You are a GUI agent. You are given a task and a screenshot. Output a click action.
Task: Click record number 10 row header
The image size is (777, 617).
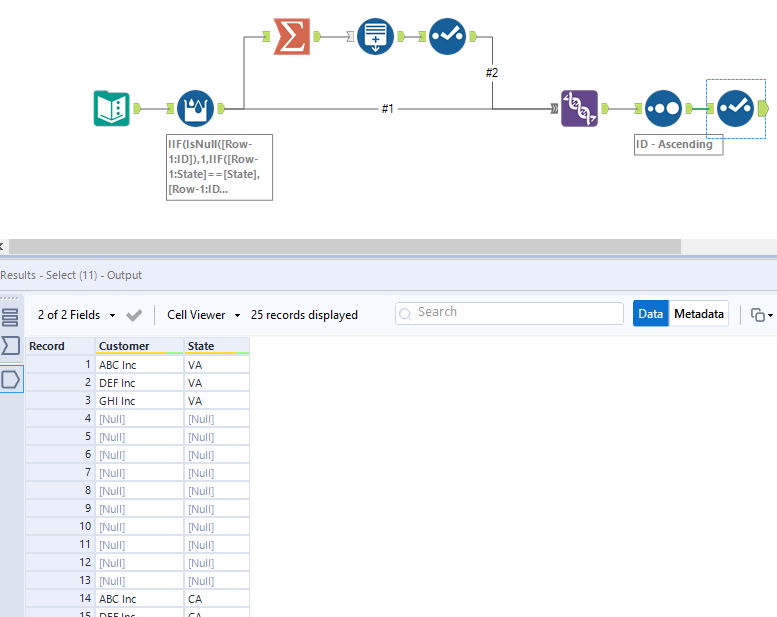tap(60, 526)
